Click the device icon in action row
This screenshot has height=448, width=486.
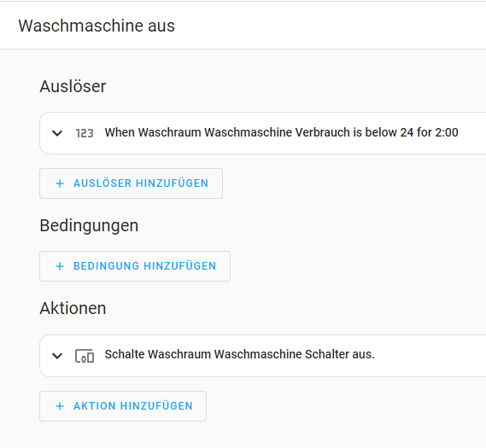(85, 356)
